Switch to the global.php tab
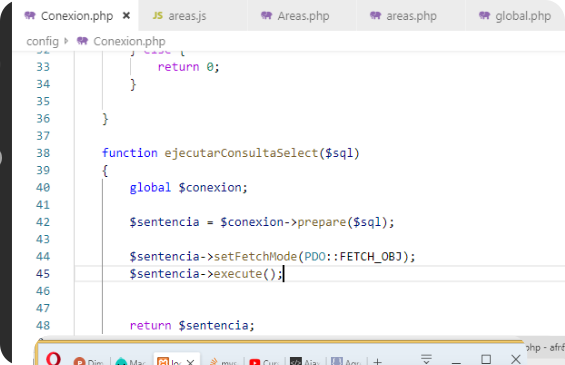 515,16
